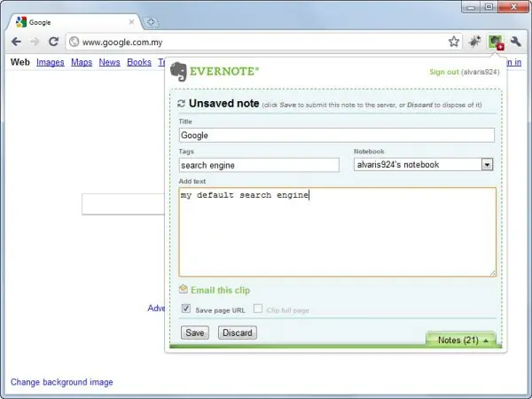
Task: Click the bug extension icon
Action: [x=474, y=42]
